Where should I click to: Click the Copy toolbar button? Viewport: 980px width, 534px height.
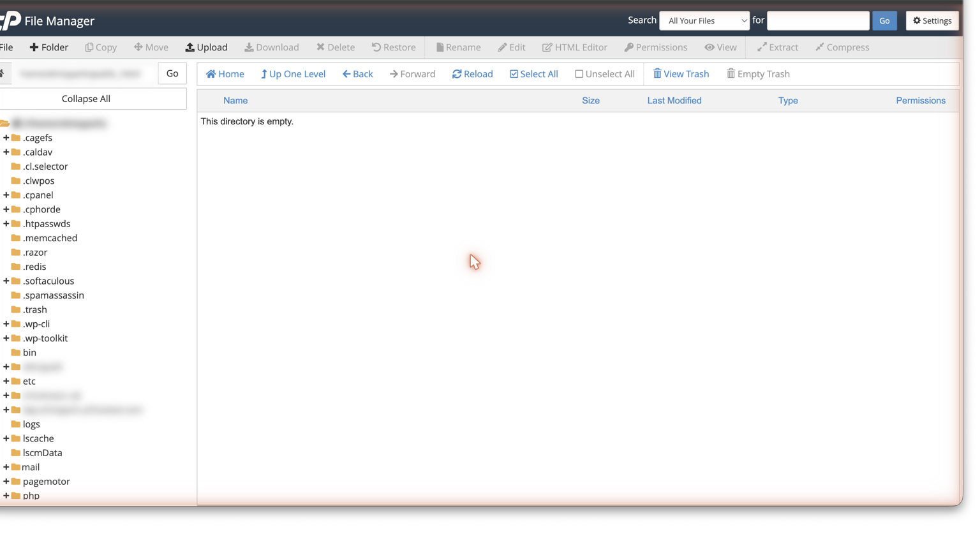point(101,47)
